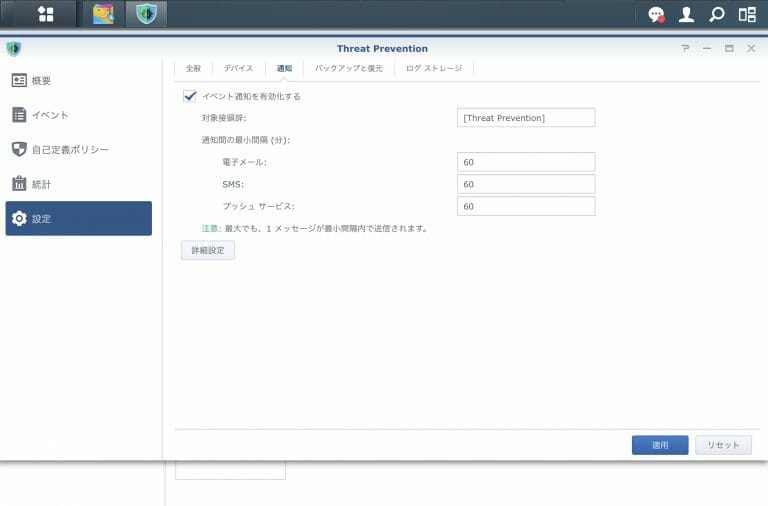This screenshot has height=506, width=768.
Task: Open the user account icon
Action: click(x=686, y=14)
